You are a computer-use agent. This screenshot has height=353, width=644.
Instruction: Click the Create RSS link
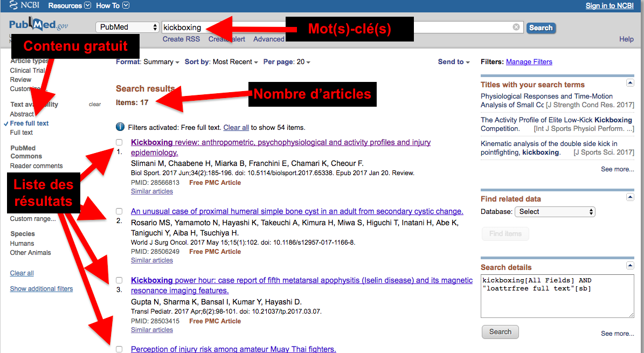tap(181, 39)
